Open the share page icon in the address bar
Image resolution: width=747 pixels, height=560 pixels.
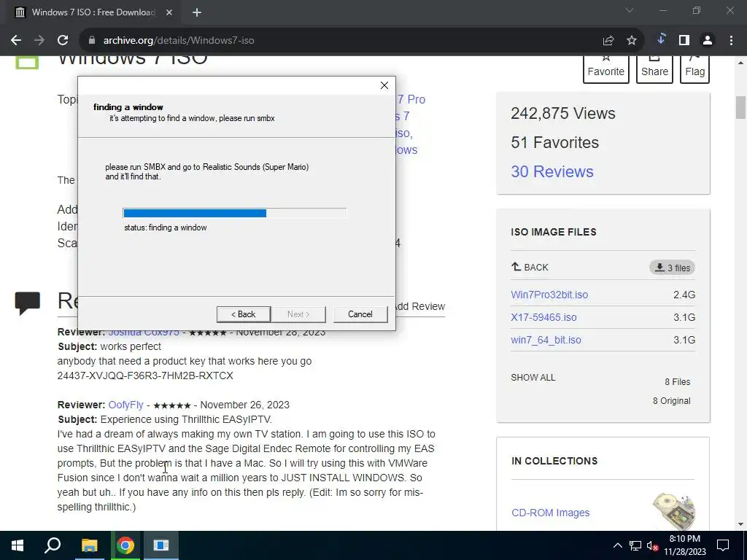tap(608, 41)
